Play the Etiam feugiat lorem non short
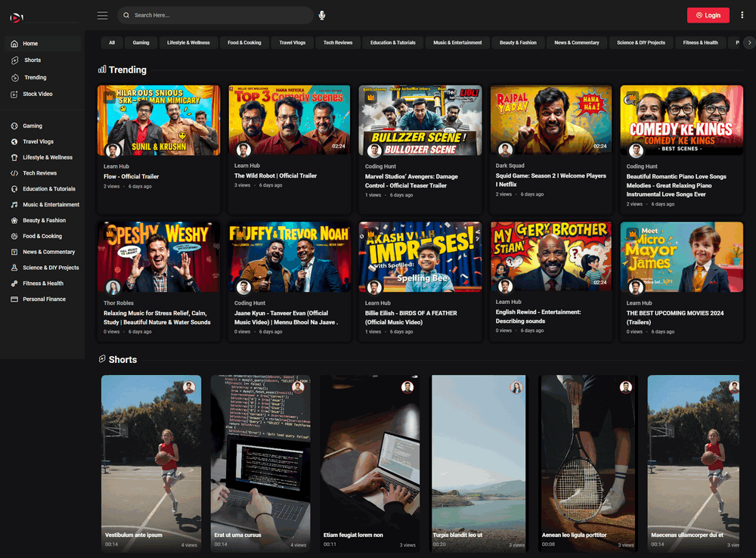Image resolution: width=756 pixels, height=558 pixels. 370,463
